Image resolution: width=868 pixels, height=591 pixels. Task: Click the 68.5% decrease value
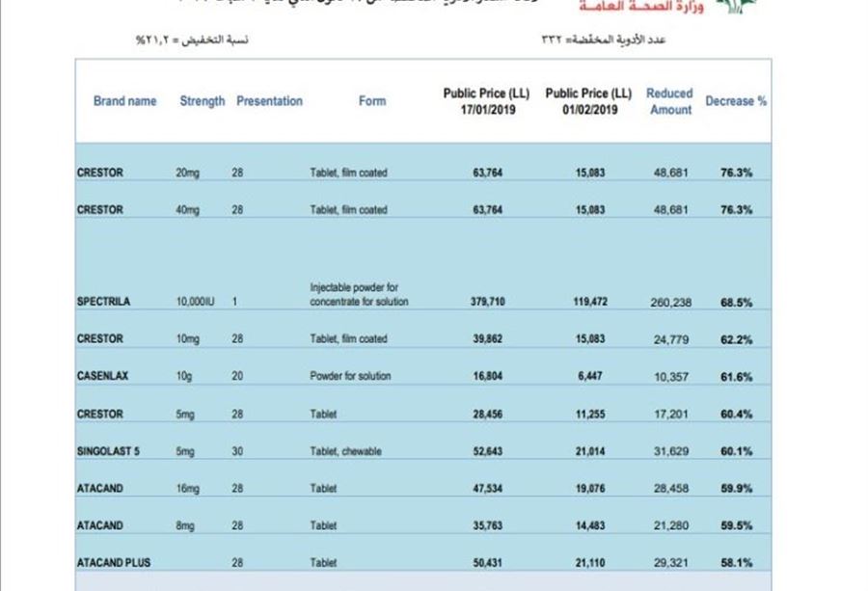(x=736, y=302)
